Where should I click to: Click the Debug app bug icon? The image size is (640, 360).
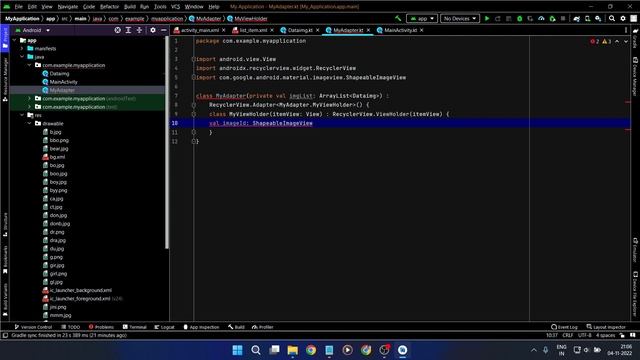pos(520,18)
